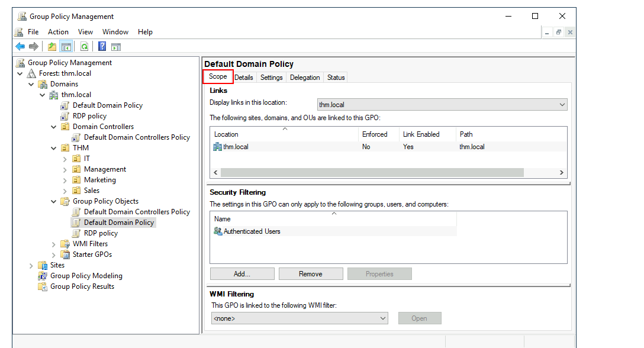The height and width of the screenshot is (348, 644).
Task: Sort Security Filtering by Name header
Action: (x=333, y=219)
